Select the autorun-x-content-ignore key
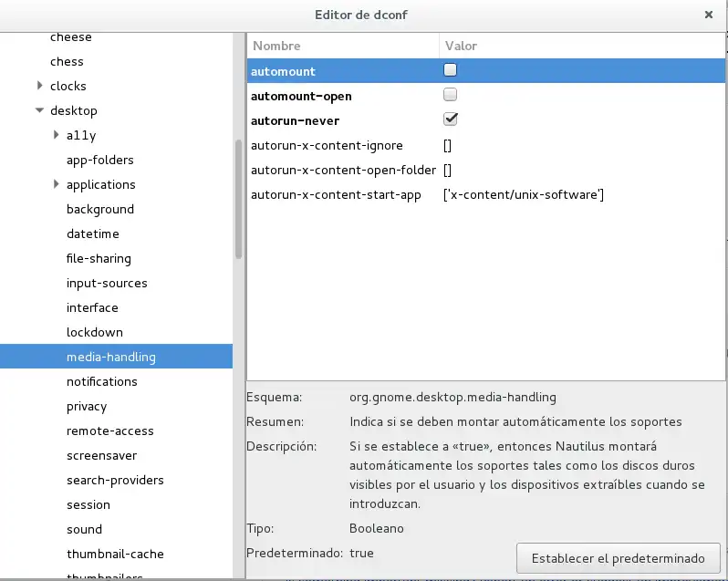Viewport: 728px width, 581px height. point(327,145)
